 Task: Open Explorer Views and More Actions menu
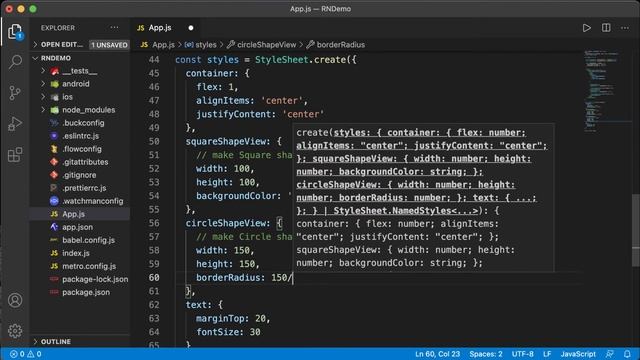[x=114, y=28]
